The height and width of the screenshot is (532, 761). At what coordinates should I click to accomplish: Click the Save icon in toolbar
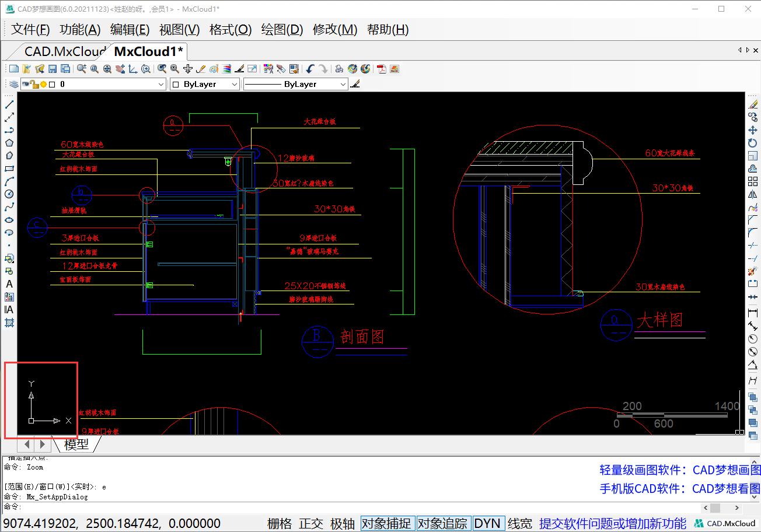[53, 69]
